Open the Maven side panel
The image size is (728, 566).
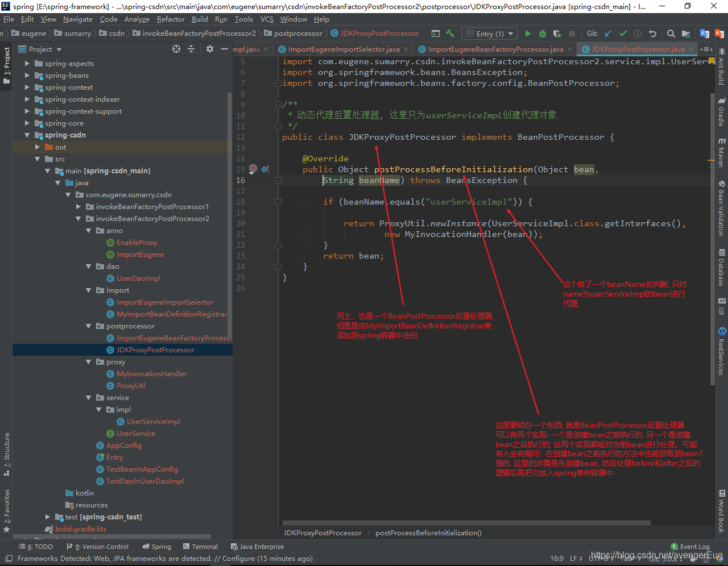tap(721, 152)
